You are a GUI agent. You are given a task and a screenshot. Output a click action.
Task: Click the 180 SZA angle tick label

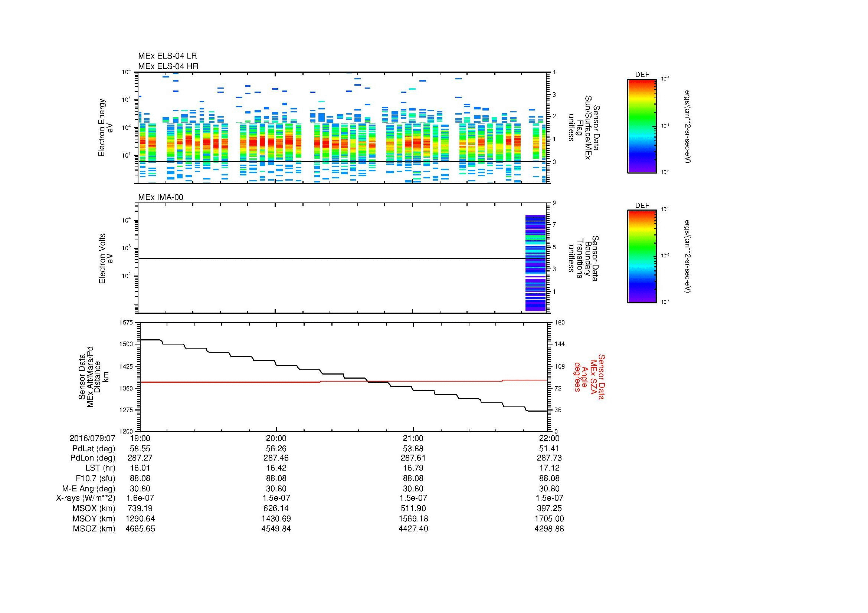point(560,323)
